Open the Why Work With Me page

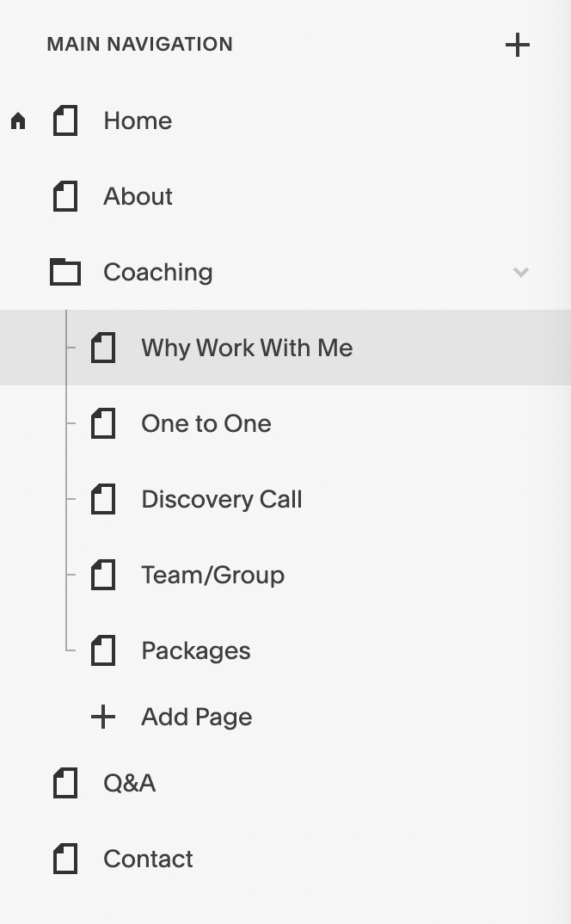[x=285, y=348]
